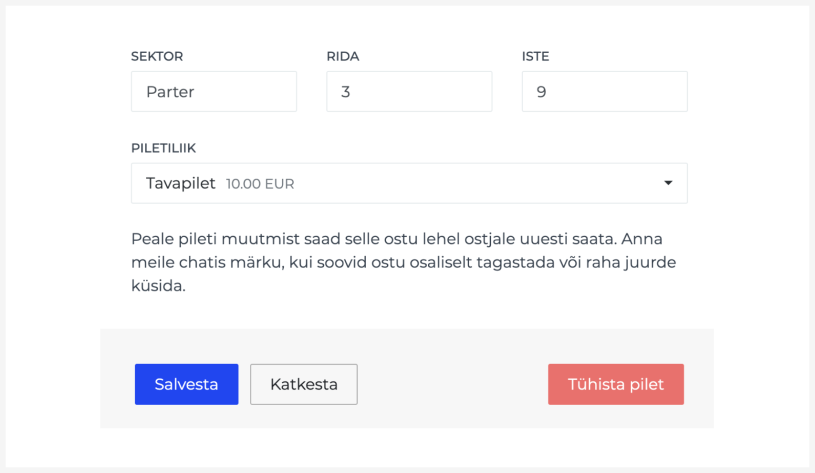Cancel editing with the Katkesta button

(x=304, y=384)
